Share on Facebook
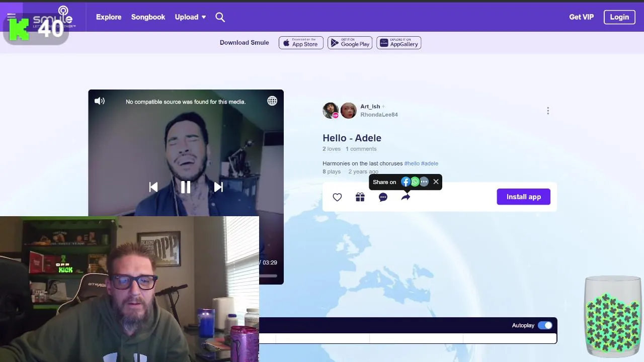This screenshot has height=362, width=644. tap(406, 182)
